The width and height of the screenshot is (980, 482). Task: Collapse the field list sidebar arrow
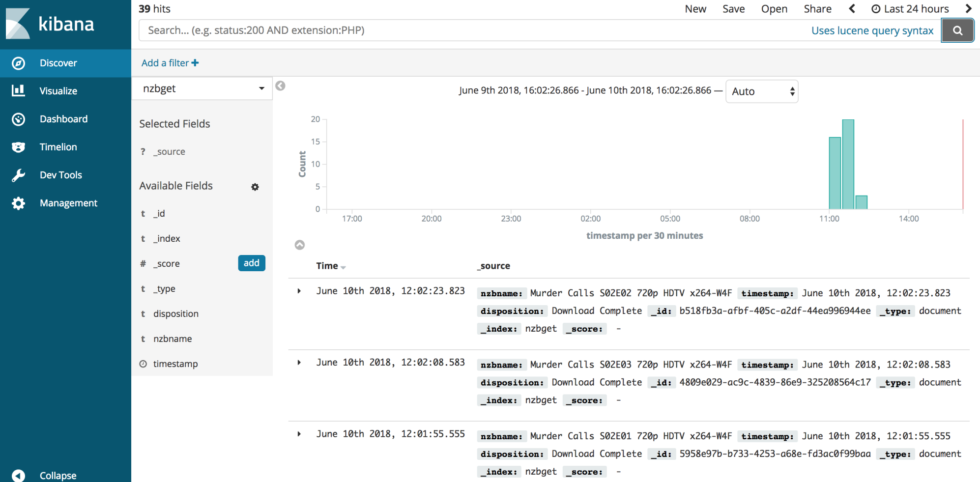pyautogui.click(x=280, y=86)
